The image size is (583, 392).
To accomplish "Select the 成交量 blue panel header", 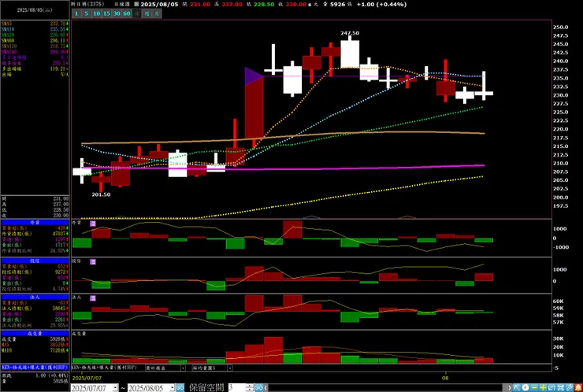I will click(x=35, y=334).
